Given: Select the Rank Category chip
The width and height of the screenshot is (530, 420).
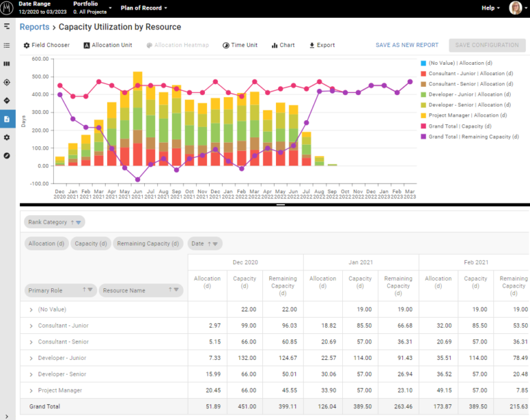Looking at the screenshot, I should (x=55, y=222).
